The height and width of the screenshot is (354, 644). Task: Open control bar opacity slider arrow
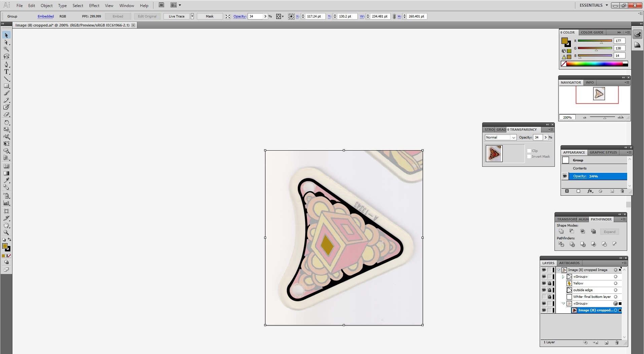tap(265, 16)
